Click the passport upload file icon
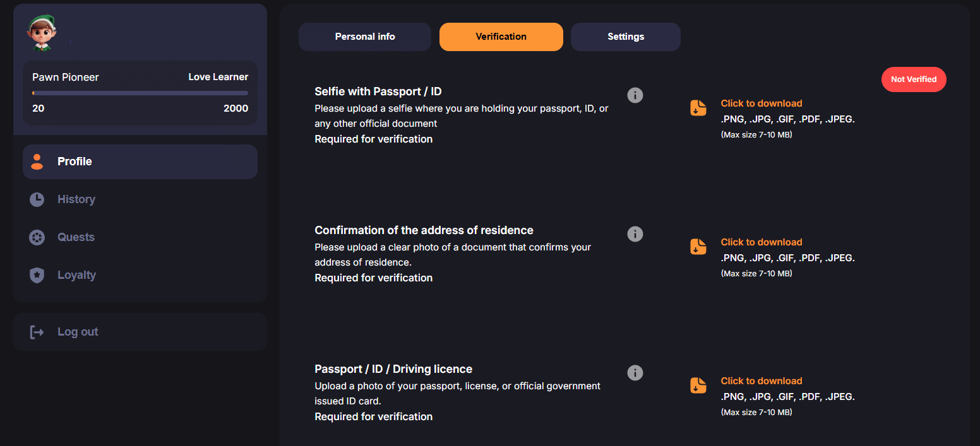 [x=698, y=385]
